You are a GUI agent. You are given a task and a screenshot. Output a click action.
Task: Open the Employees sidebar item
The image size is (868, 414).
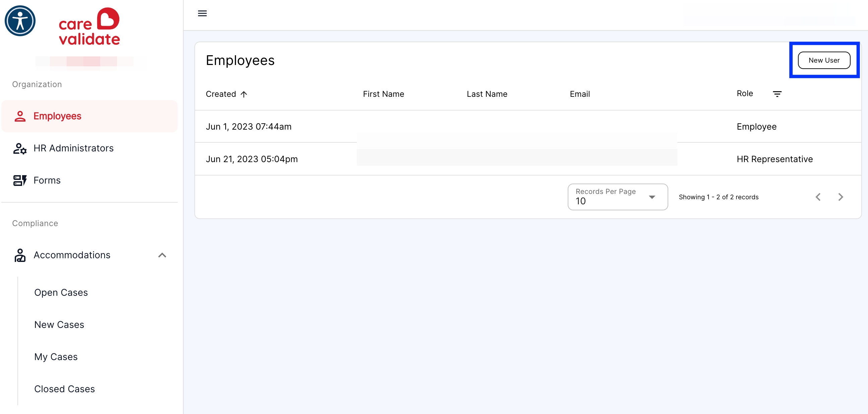click(89, 116)
